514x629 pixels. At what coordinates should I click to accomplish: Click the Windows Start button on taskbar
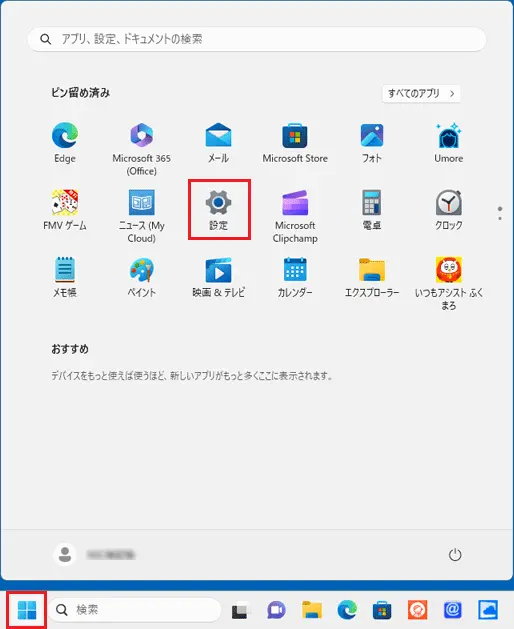27,610
